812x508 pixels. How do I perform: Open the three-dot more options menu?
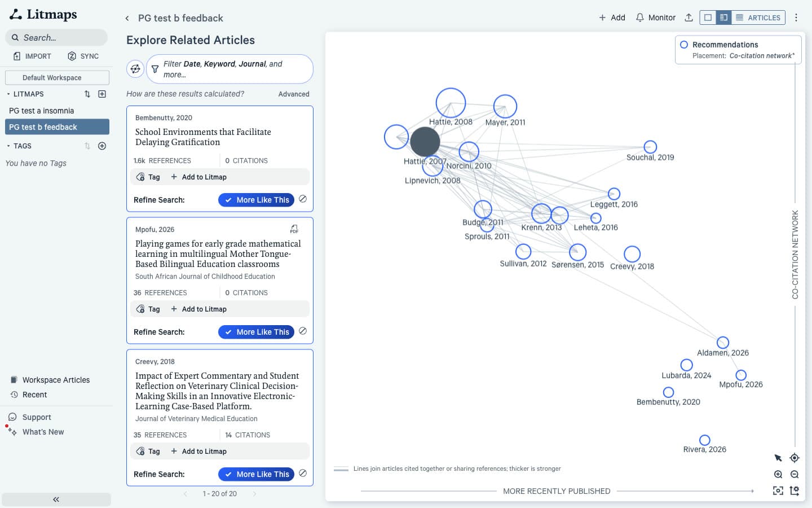click(x=796, y=17)
